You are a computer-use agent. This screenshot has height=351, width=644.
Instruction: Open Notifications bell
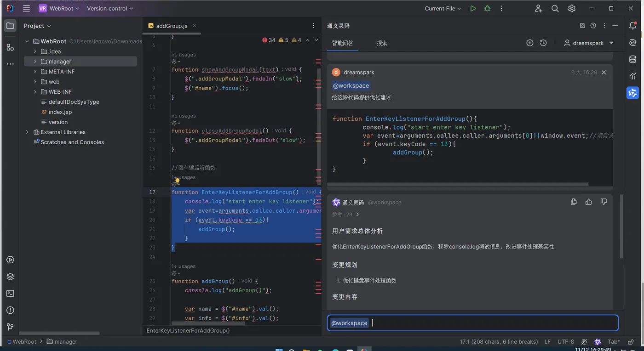click(633, 26)
